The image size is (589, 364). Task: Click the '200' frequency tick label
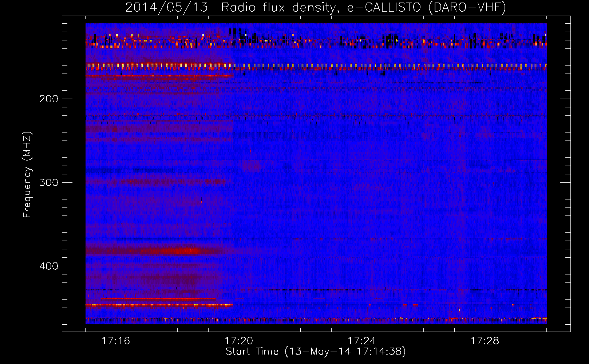point(49,99)
